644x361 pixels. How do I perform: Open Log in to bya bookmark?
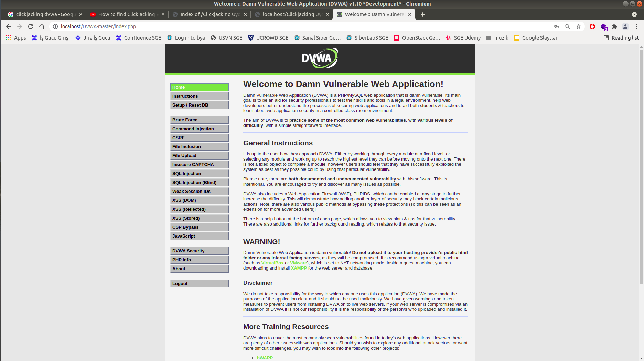click(186, 38)
